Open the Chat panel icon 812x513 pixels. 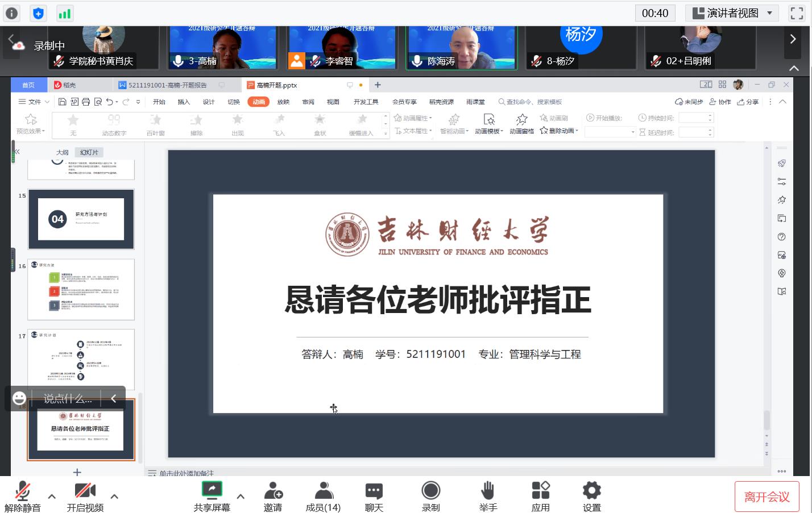pos(374,490)
